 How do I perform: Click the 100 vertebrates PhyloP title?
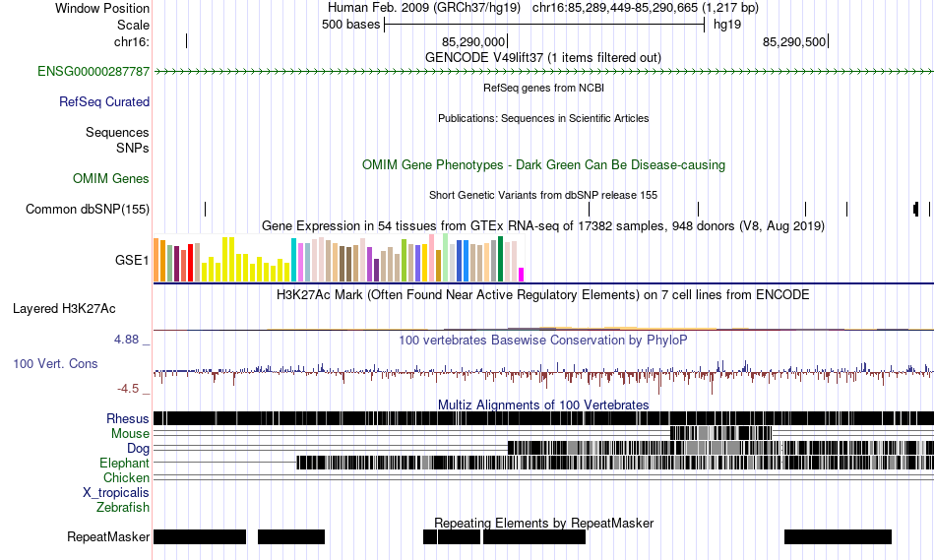click(x=543, y=340)
